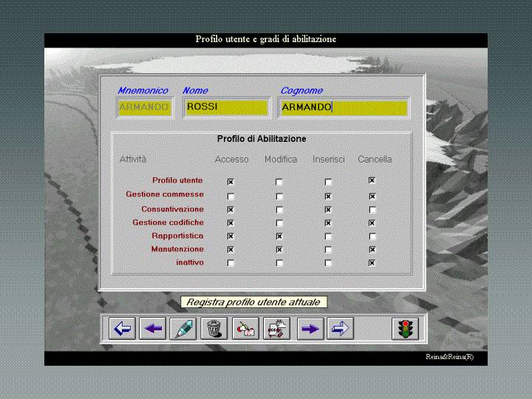The image size is (532, 399).
Task: Enable Cancella for Consuntivazione
Action: point(372,210)
